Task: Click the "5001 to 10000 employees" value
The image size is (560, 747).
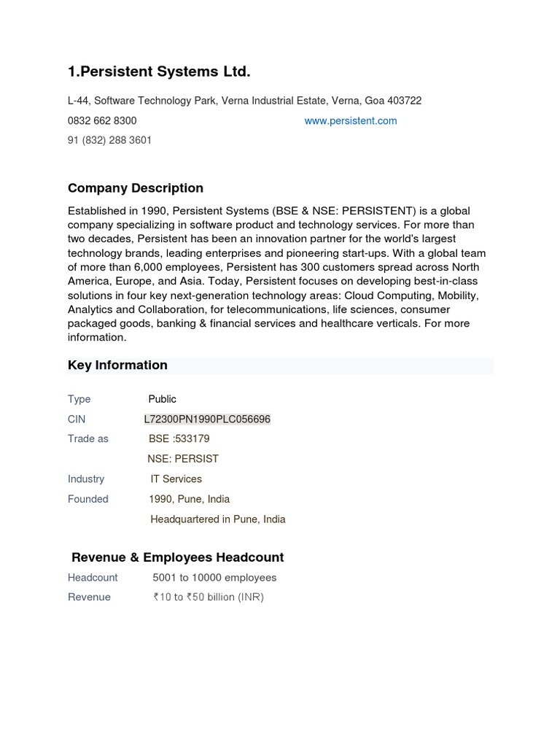Action: (214, 578)
